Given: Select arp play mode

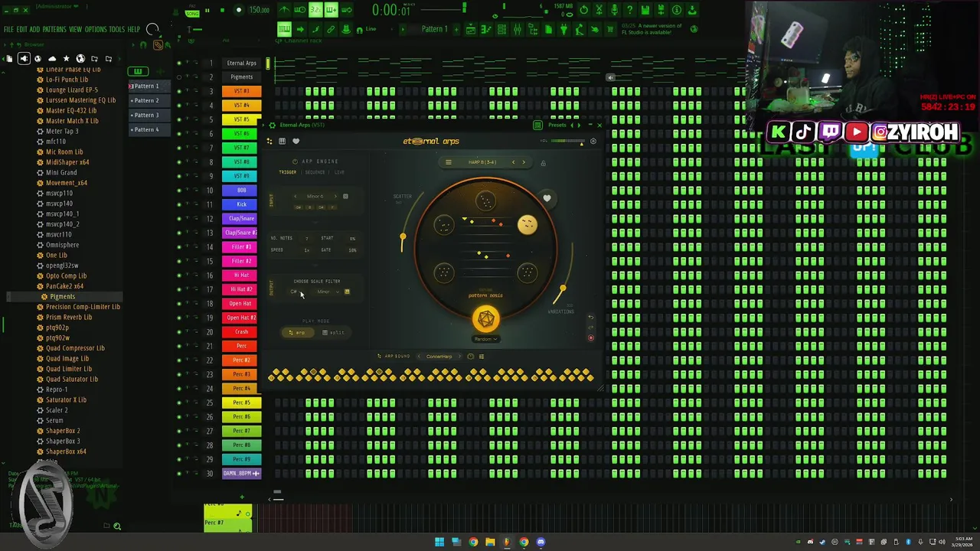Looking at the screenshot, I should click(x=298, y=333).
